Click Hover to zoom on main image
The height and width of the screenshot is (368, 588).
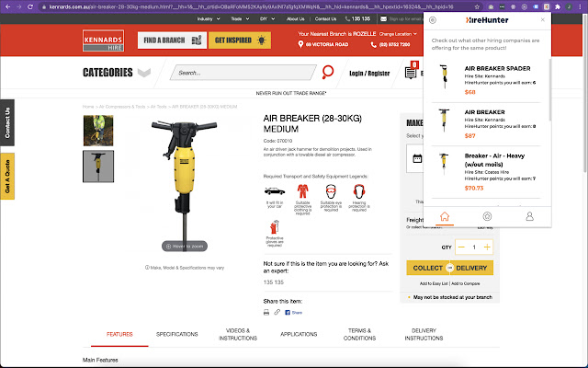(185, 247)
